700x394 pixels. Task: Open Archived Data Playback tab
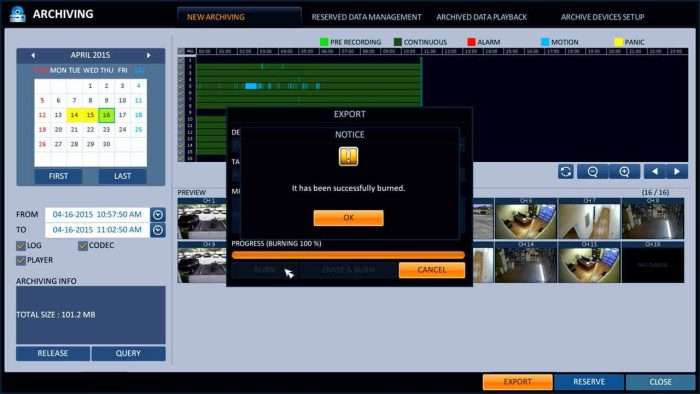[x=481, y=17]
